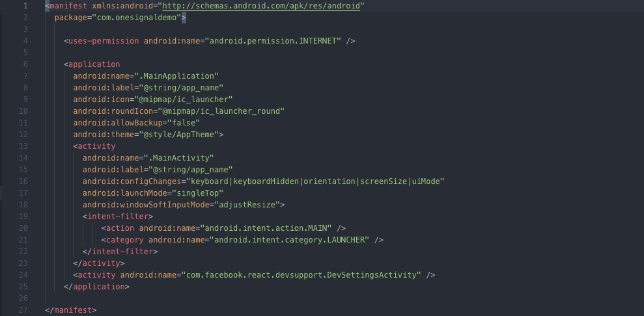The height and width of the screenshot is (316, 644).
Task: Click "android.intent.action.MAIN" value
Action: (266, 228)
